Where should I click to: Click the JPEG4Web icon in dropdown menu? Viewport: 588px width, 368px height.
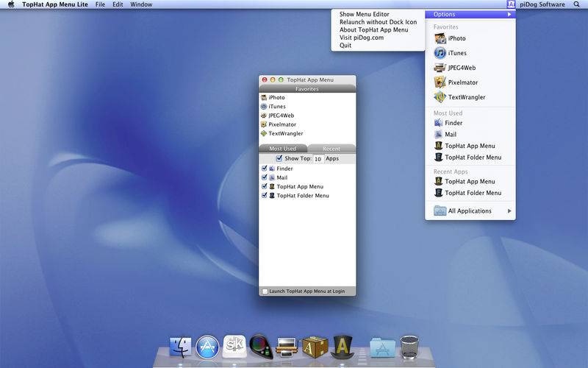[x=440, y=68]
